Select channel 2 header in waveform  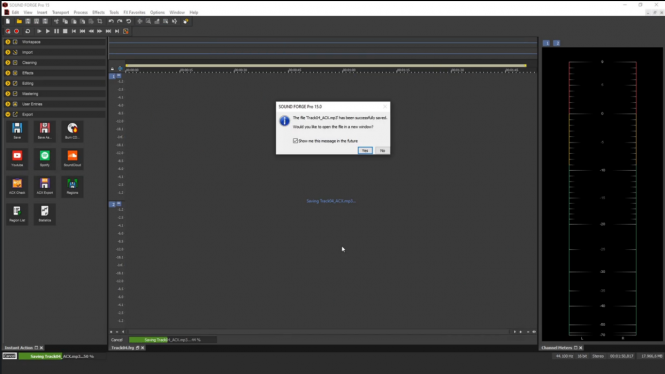[x=113, y=204]
